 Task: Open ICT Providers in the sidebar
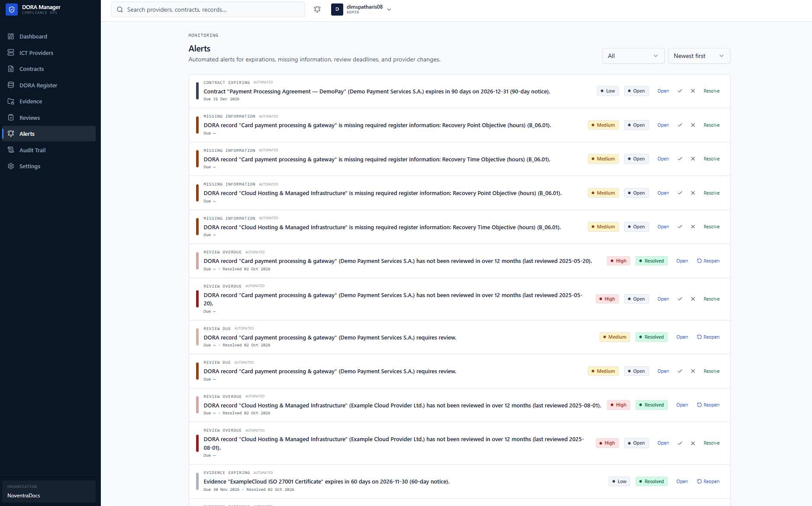(49, 53)
